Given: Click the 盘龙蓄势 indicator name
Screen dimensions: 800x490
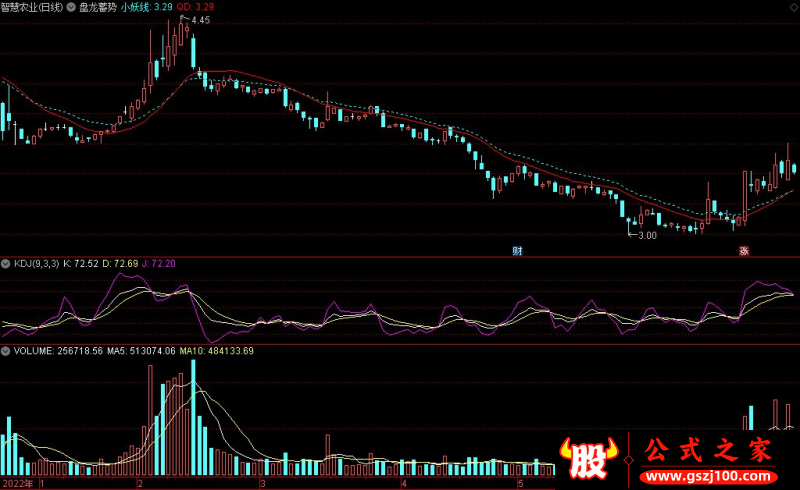Looking at the screenshot, I should click(x=97, y=7).
